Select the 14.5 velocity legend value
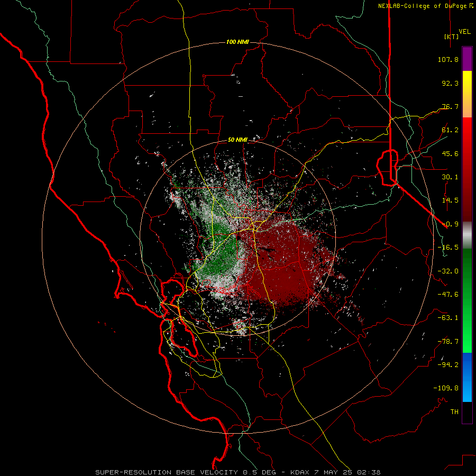Screen dimensions: 476x476 coord(450,200)
